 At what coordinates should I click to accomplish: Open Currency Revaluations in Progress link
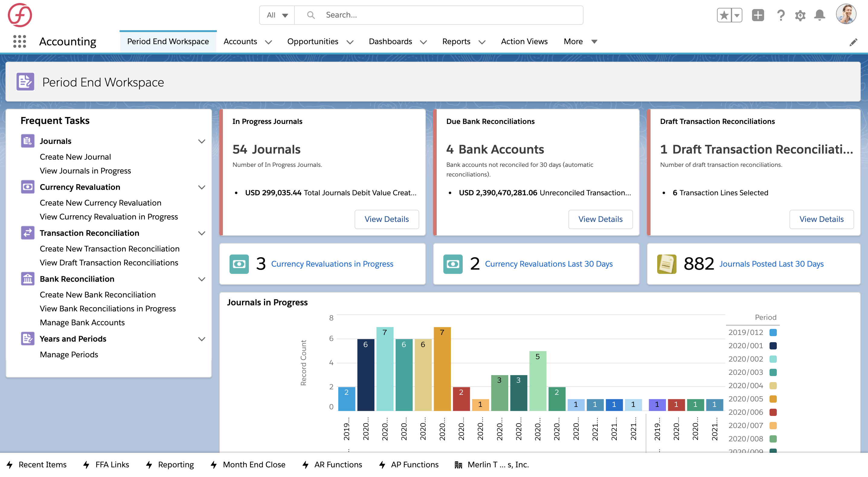click(x=332, y=264)
